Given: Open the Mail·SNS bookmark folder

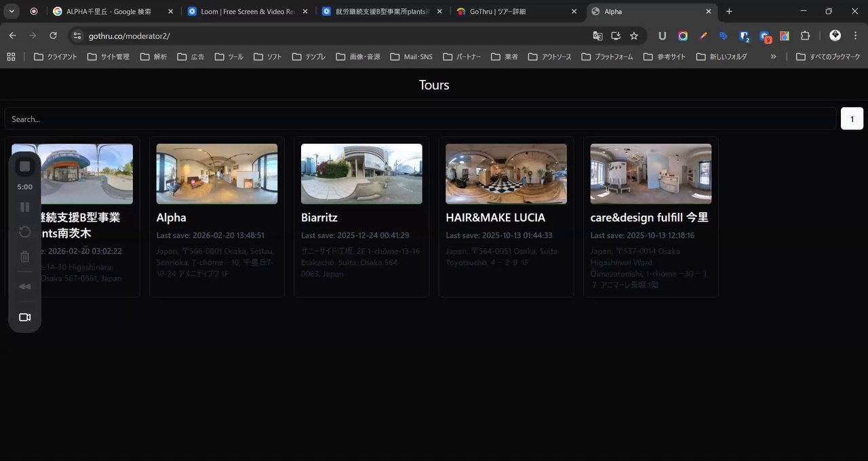Looking at the screenshot, I should (412, 57).
